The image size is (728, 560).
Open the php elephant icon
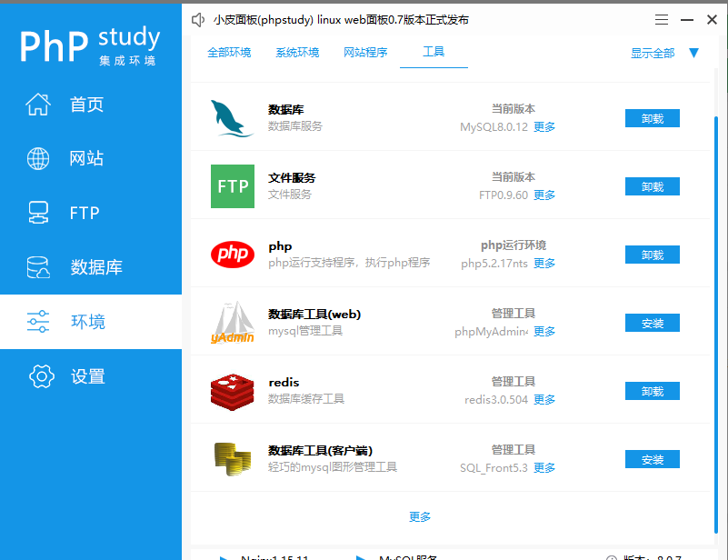pos(233,255)
